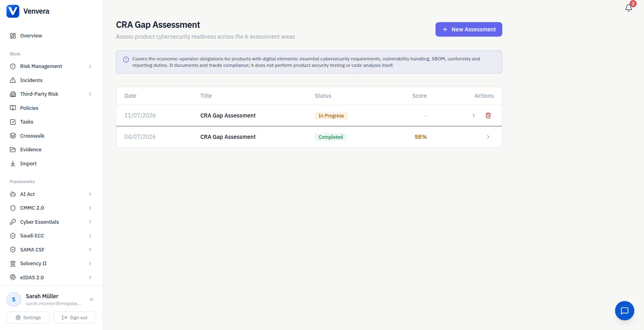Image resolution: width=644 pixels, height=330 pixels.
Task: Click the Frameworks section label
Action: coord(22,181)
